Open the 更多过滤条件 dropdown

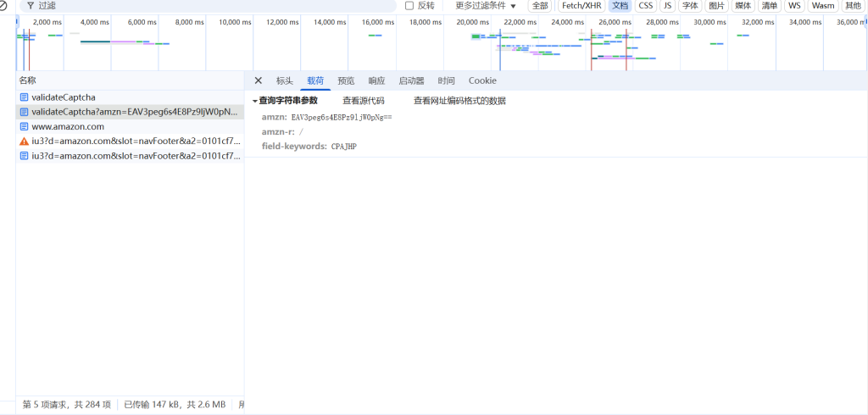[x=486, y=5]
